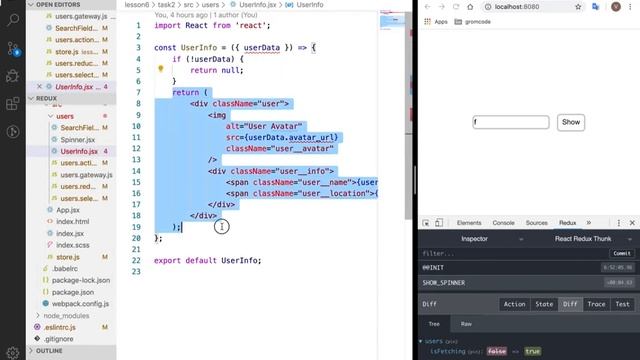Image resolution: width=640 pixels, height=360 pixels.
Task: Switch to the Raw sub-tab
Action: click(x=466, y=324)
